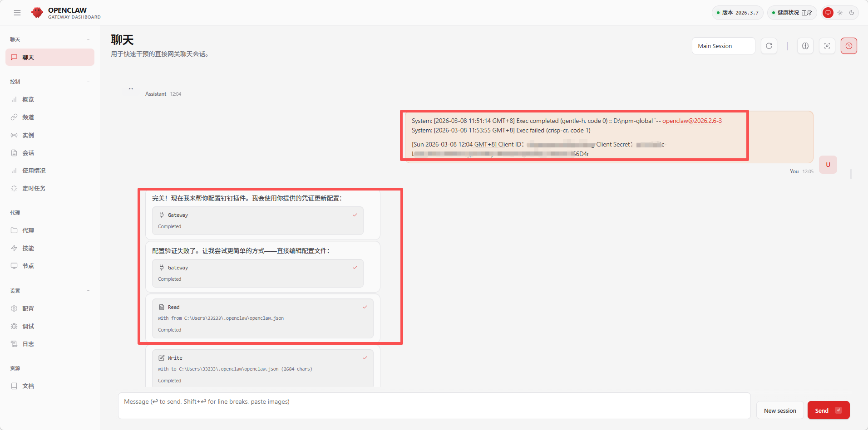Click the brain thinking icon button

tap(805, 46)
